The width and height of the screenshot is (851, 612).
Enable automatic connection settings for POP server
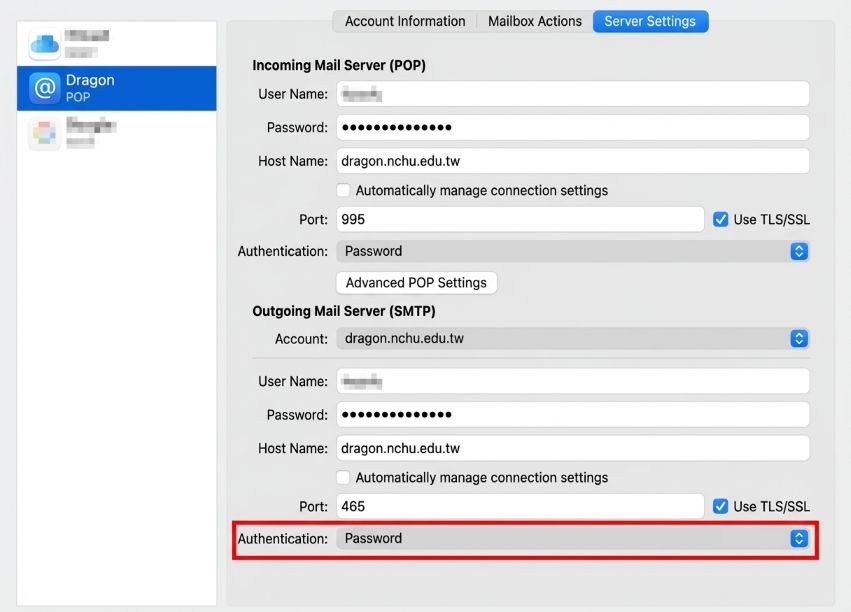[x=343, y=190]
